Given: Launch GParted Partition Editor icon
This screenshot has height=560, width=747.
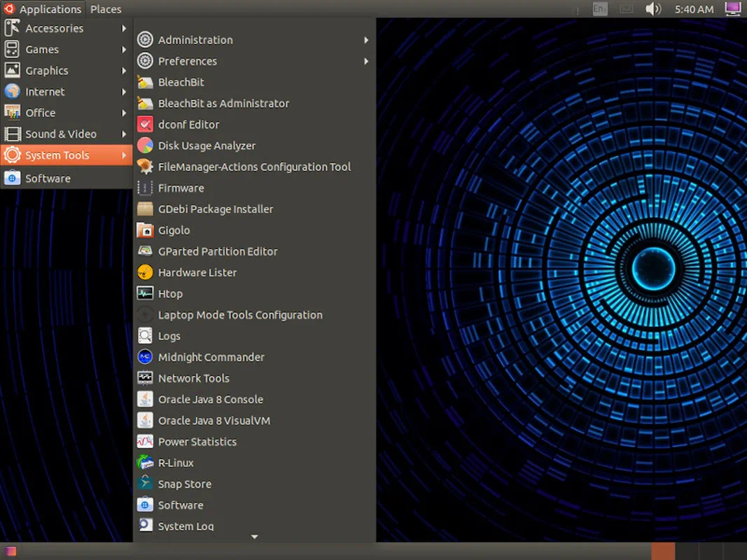Looking at the screenshot, I should point(145,251).
